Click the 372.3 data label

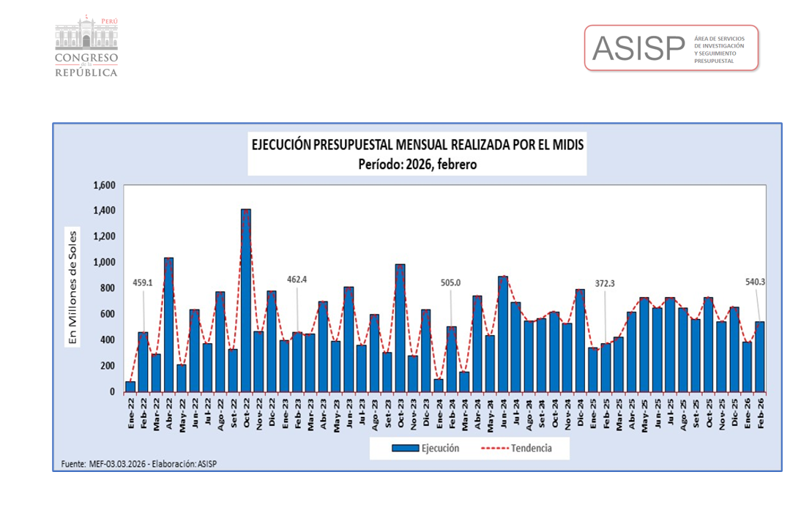pos(606,282)
